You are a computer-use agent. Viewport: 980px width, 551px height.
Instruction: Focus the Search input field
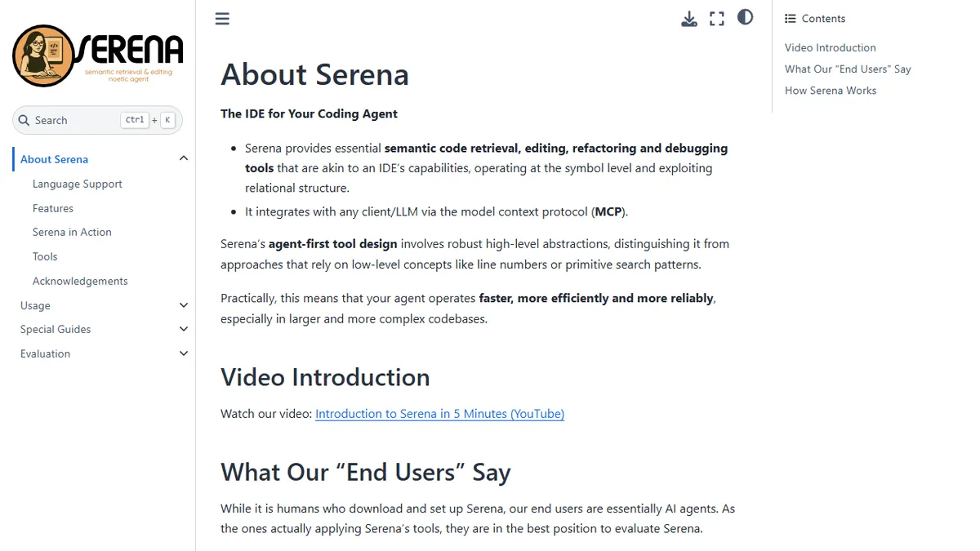click(97, 120)
